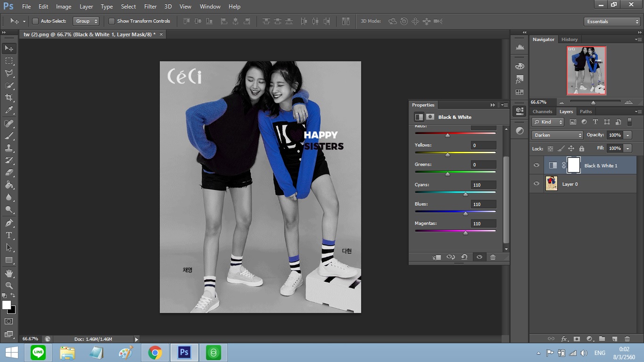Open the Darken blend mode dropdown
Image resolution: width=644 pixels, height=362 pixels.
pyautogui.click(x=557, y=135)
